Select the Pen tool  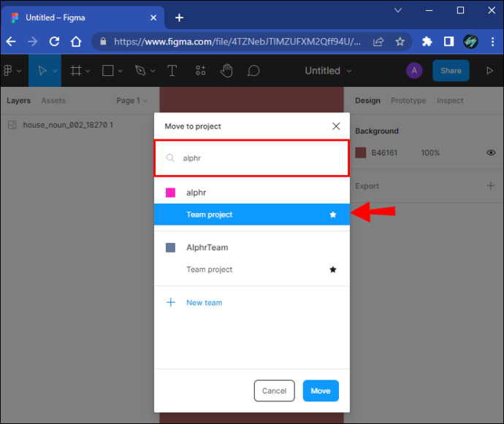pyautogui.click(x=140, y=70)
